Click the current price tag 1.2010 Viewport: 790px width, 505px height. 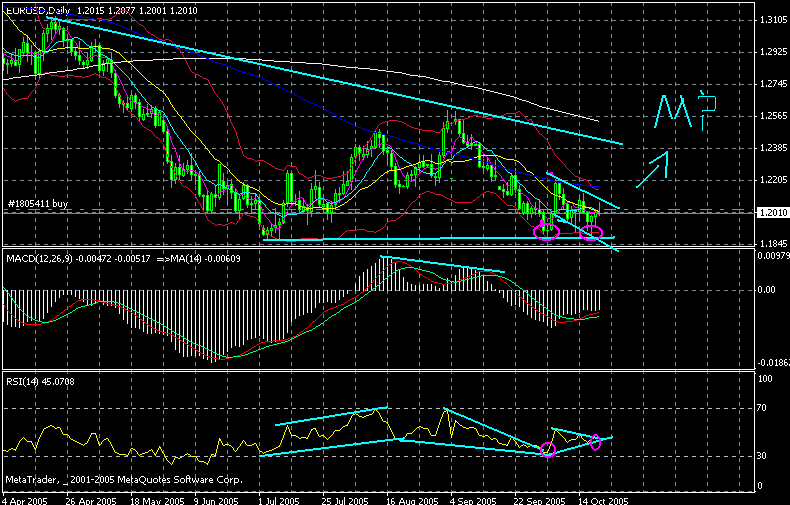pyautogui.click(x=770, y=212)
